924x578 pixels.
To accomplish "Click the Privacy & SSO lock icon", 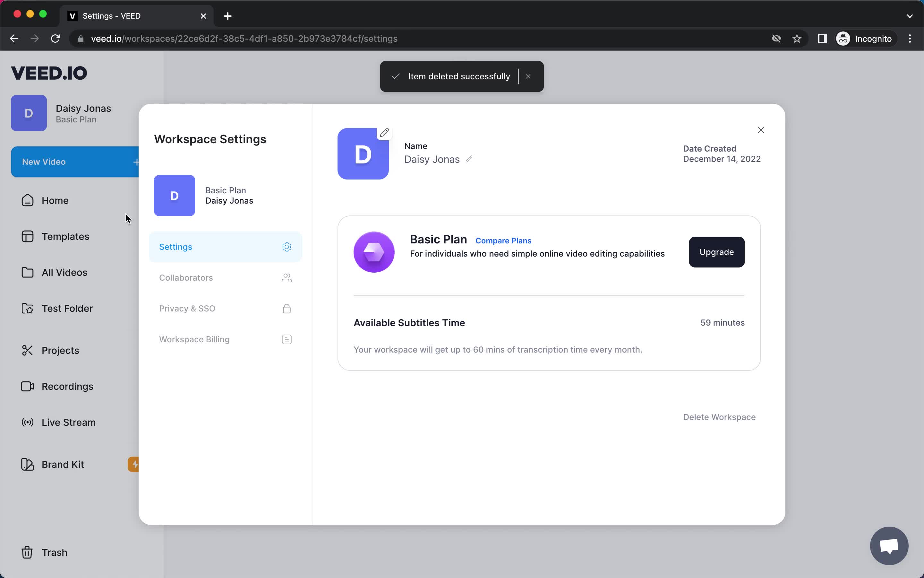I will 287,309.
